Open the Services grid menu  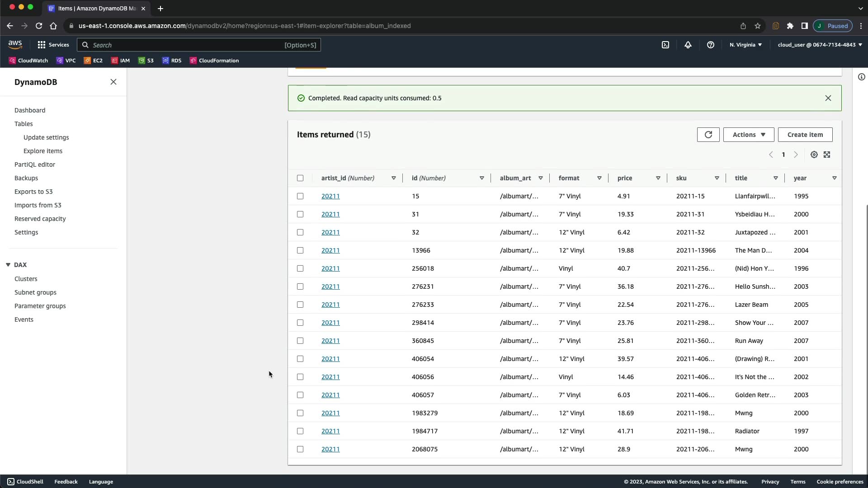53,45
